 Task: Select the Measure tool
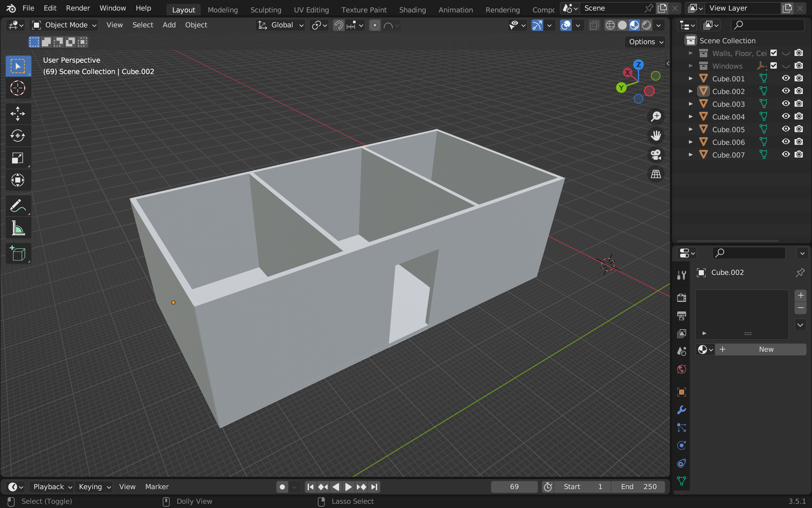(x=18, y=228)
